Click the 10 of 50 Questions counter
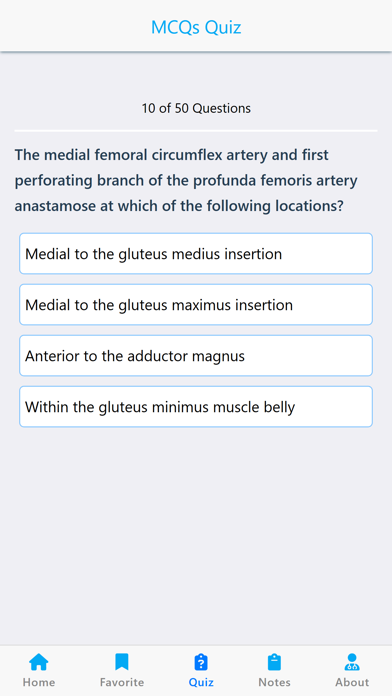This screenshot has height=696, width=392. click(196, 108)
